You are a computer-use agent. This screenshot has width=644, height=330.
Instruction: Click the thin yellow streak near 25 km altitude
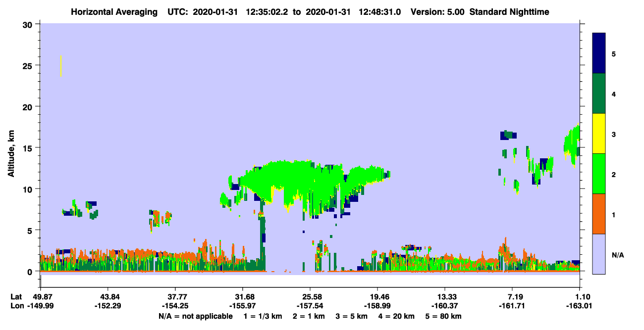coord(60,66)
